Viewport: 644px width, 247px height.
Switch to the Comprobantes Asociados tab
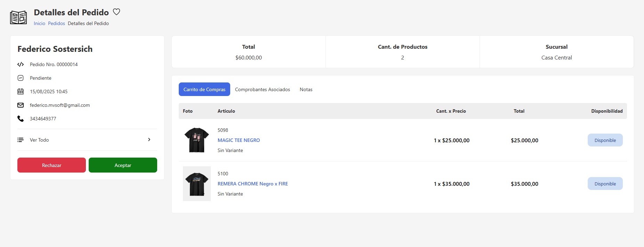(x=262, y=89)
